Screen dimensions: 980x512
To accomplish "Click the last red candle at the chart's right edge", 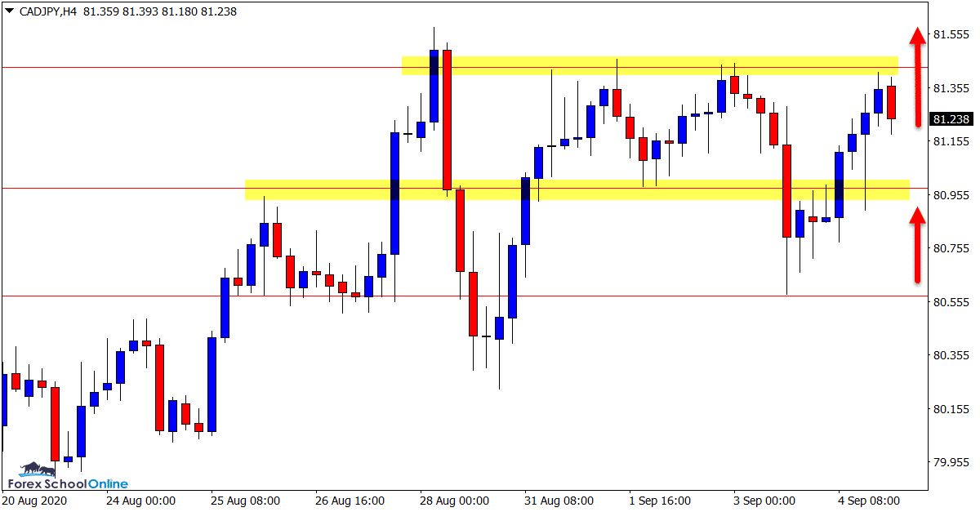I will pos(891,102).
